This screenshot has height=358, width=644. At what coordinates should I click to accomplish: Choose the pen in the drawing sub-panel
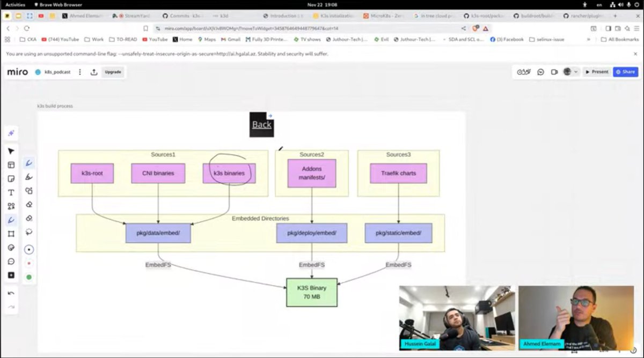pyautogui.click(x=29, y=163)
